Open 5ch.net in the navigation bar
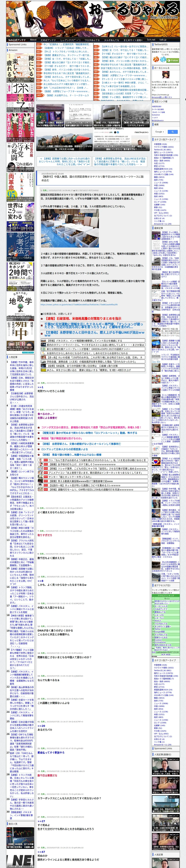The image size is (186, 868). tap(151, 40)
